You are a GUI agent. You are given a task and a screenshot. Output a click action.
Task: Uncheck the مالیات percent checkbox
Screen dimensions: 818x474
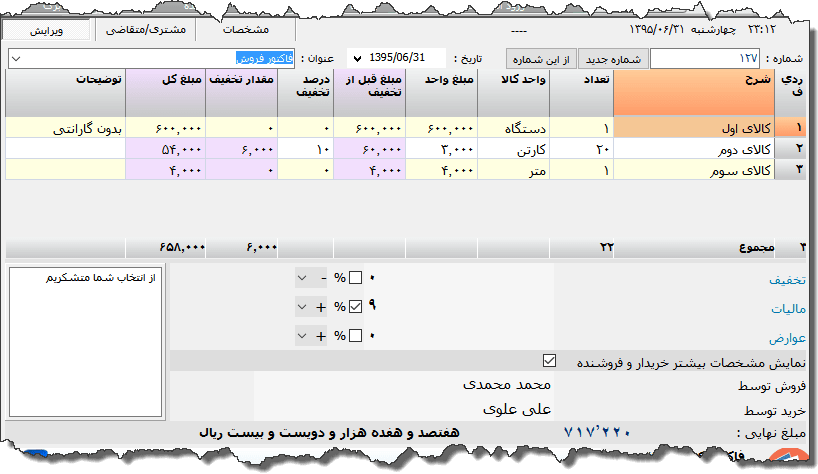[355, 307]
